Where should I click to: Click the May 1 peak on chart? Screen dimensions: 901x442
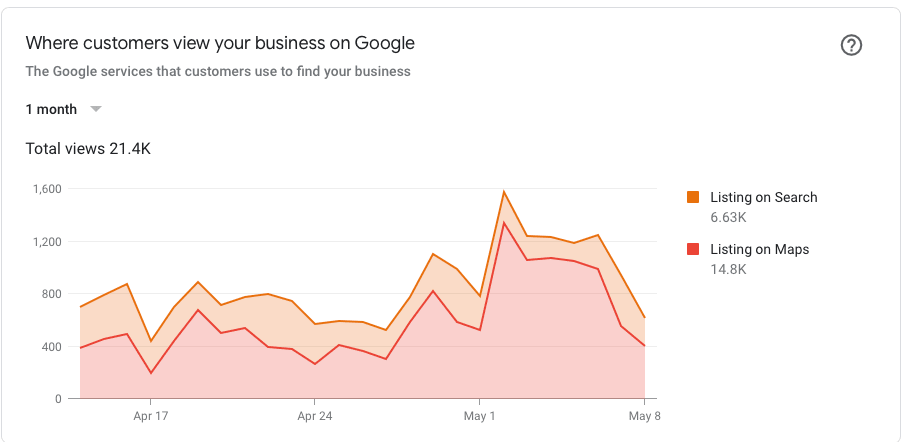pos(504,192)
